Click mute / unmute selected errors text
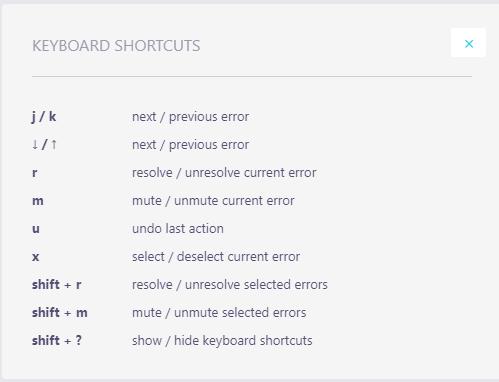The height and width of the screenshot is (382, 499). [x=219, y=313]
